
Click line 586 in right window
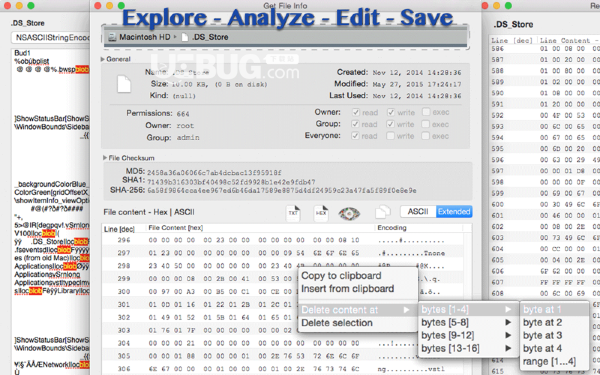click(x=546, y=49)
